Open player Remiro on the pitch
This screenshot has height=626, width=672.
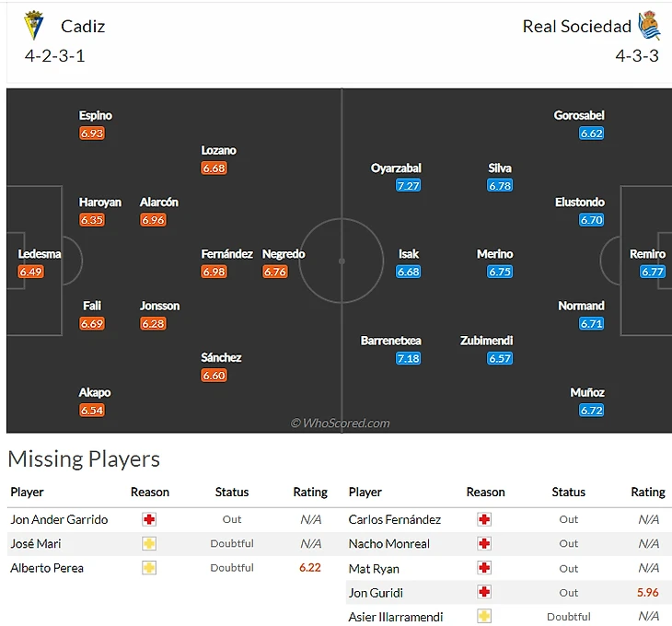point(647,254)
